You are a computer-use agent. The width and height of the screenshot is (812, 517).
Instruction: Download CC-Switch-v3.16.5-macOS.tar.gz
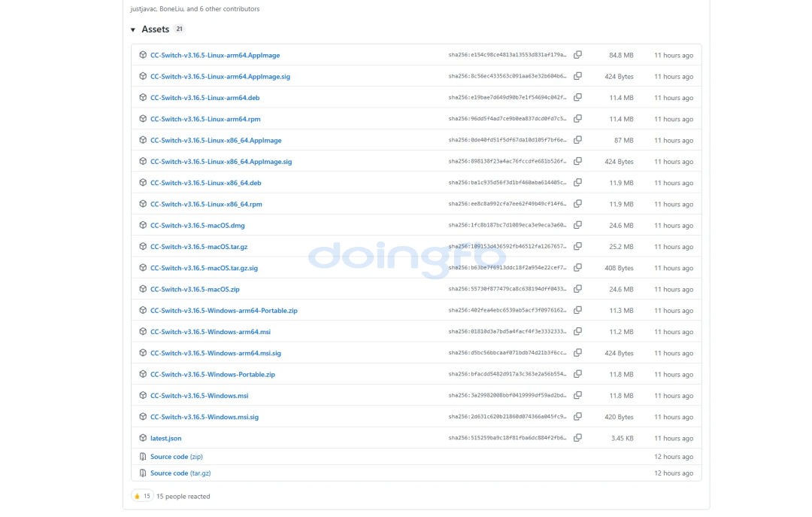coord(198,246)
